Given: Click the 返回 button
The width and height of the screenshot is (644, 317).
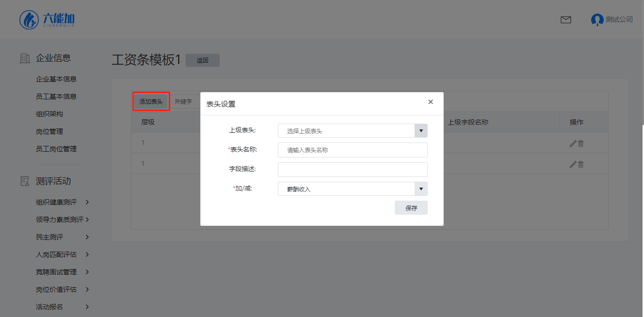Looking at the screenshot, I should (202, 61).
